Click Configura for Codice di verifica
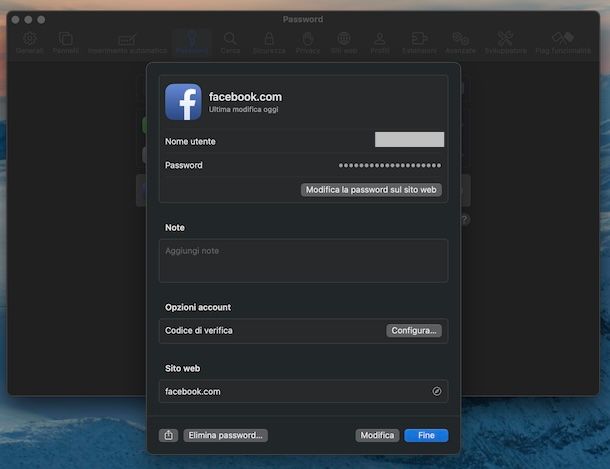Image resolution: width=610 pixels, height=469 pixels. click(x=414, y=331)
